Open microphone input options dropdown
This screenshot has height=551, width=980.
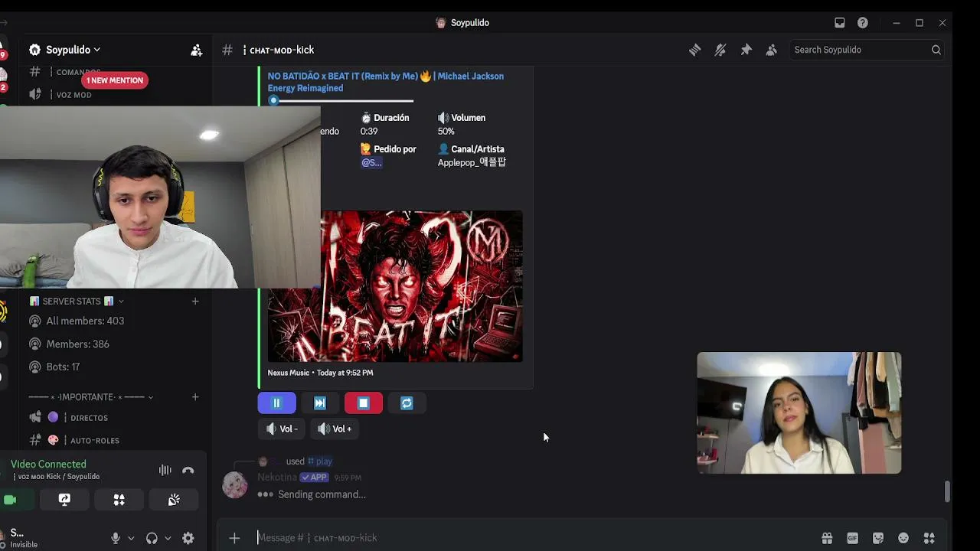coord(131,538)
